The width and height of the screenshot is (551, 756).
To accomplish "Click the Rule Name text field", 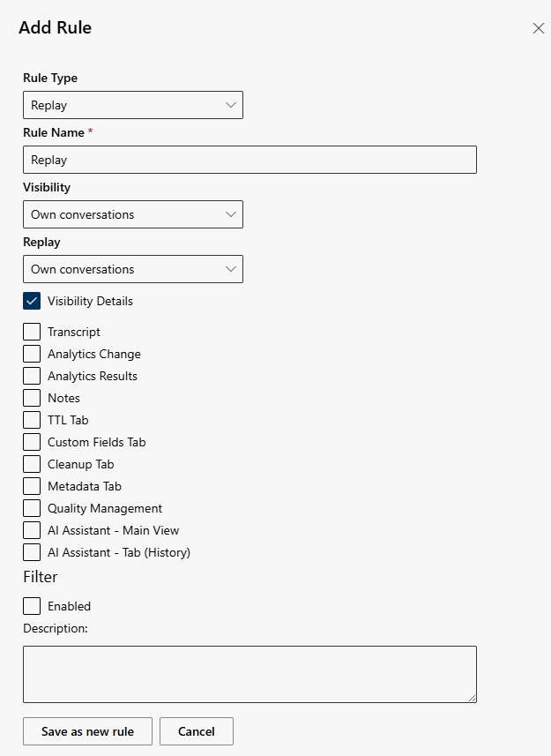I will (249, 160).
